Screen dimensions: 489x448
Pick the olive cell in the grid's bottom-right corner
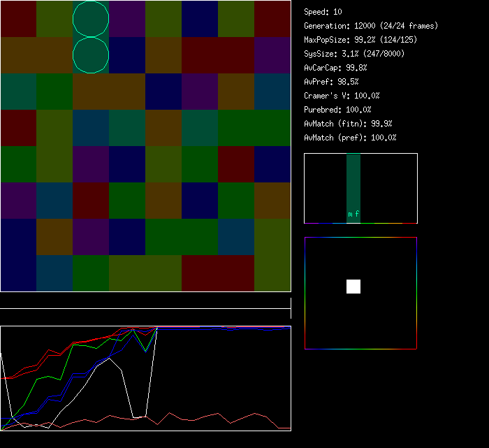pyautogui.click(x=272, y=273)
